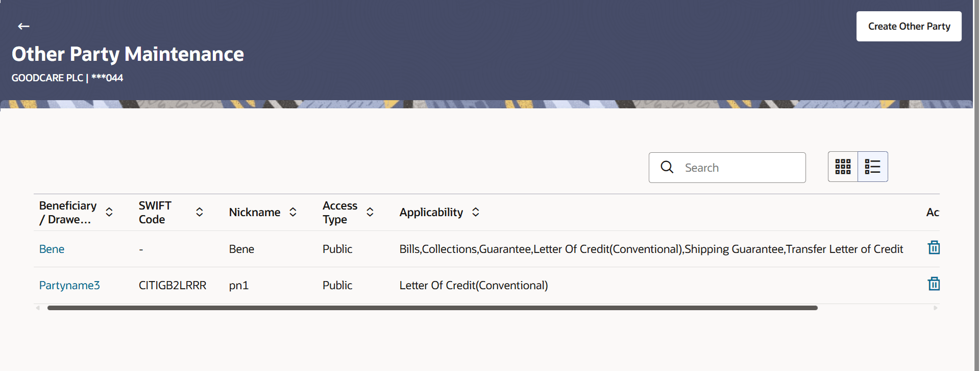Open the Partyname3 party link
The image size is (980, 371).
click(x=69, y=285)
